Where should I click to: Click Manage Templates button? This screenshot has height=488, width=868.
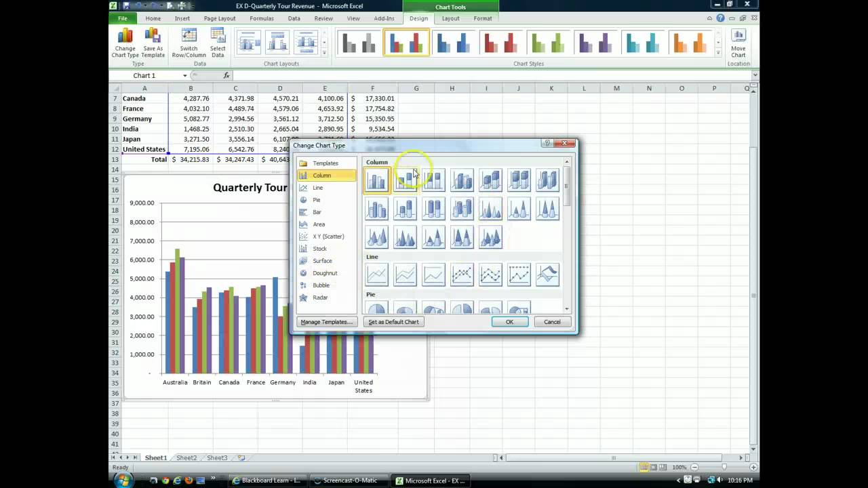pos(326,322)
